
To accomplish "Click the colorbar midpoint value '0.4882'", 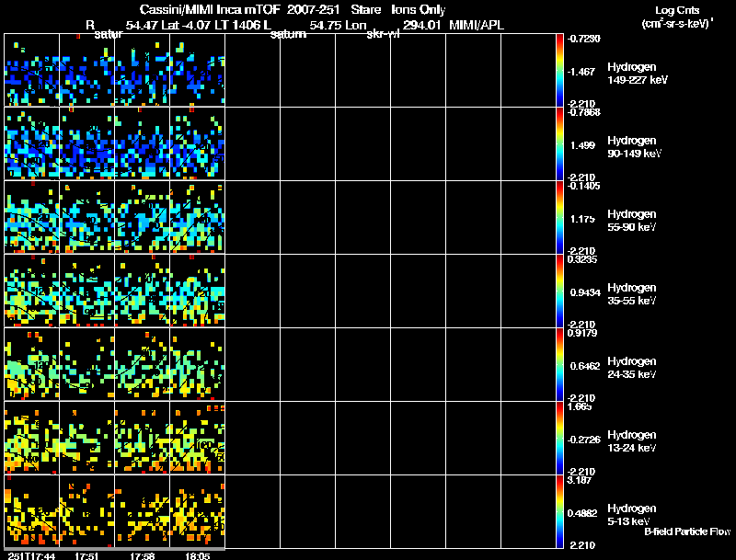I will (582, 514).
